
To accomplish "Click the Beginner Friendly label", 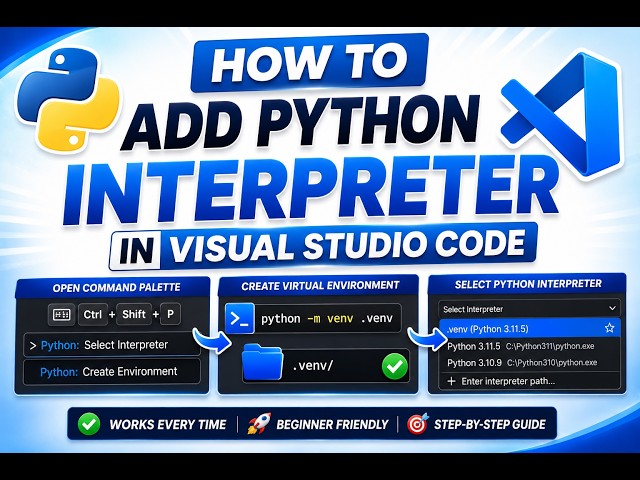I will (x=332, y=424).
